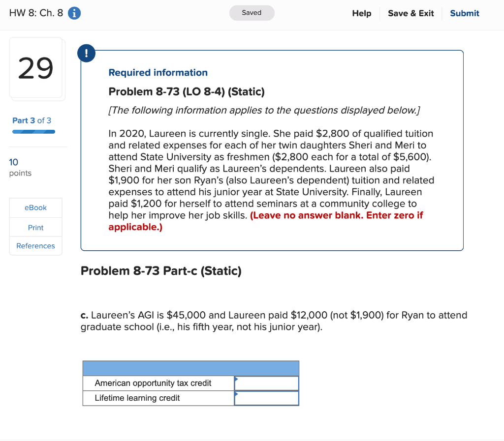Print the current problem
Viewport: 504px width, 441px height.
pyautogui.click(x=35, y=227)
